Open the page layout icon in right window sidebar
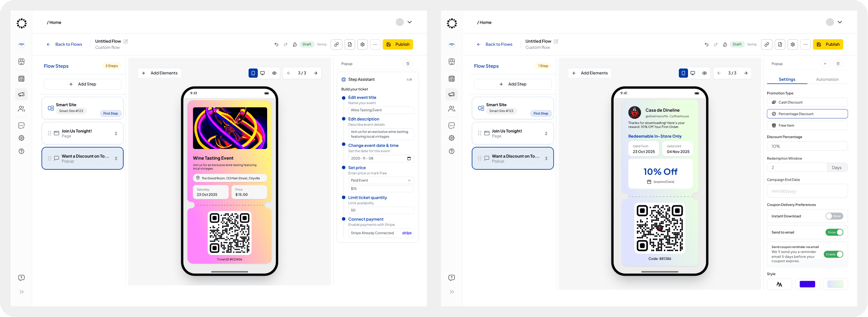The height and width of the screenshot is (317, 868). [x=452, y=79]
